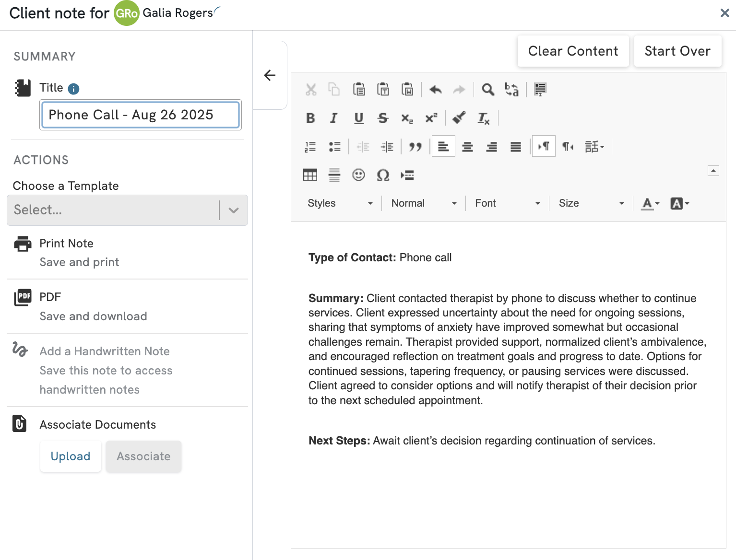The height and width of the screenshot is (560, 736).
Task: Insert a table using the table icon
Action: point(310,175)
